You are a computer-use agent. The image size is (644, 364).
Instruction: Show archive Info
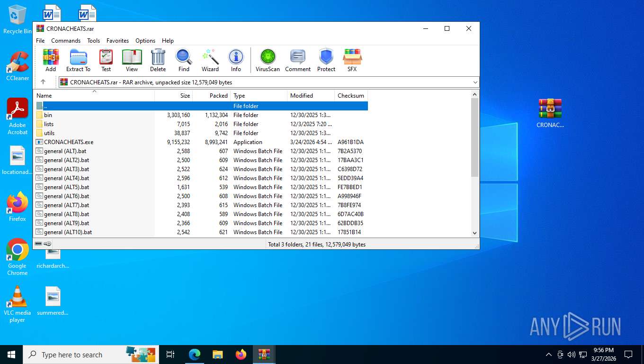click(236, 60)
